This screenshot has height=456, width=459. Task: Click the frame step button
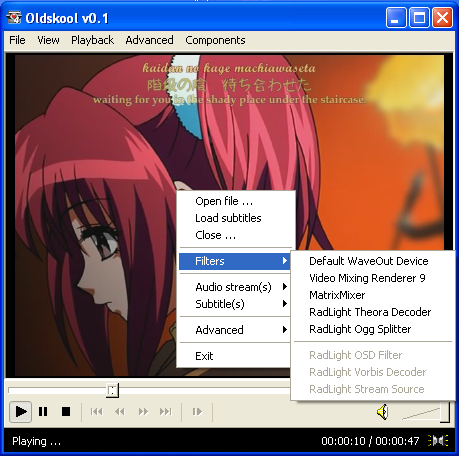197,412
